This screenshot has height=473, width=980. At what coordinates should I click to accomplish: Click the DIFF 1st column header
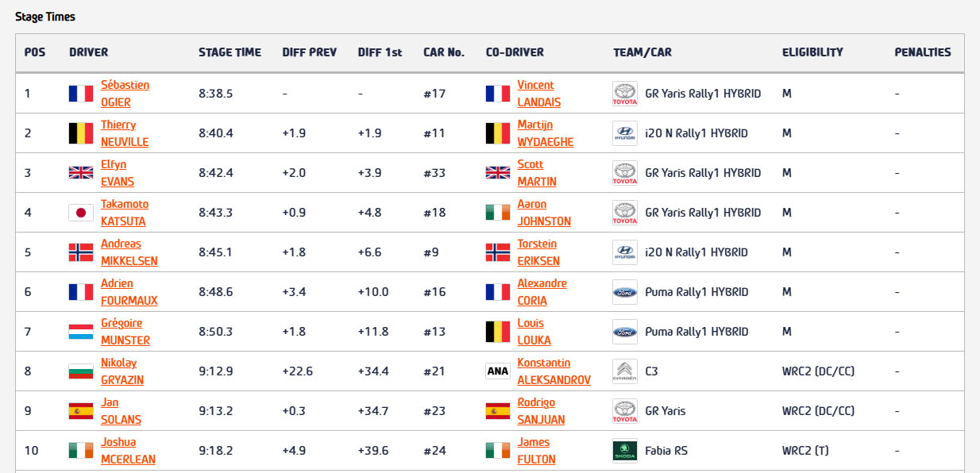[380, 52]
